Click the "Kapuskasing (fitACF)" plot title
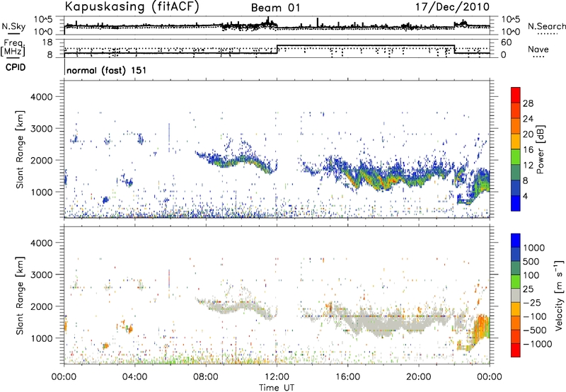 (132, 6)
